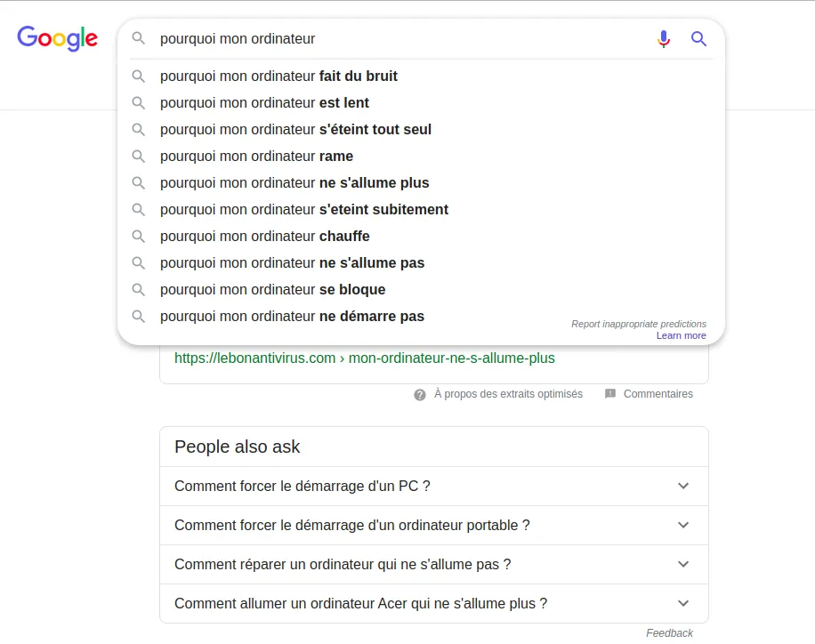Screen dimensions: 815x644
Task: Start voice search with the microphone icon
Action: point(663,39)
